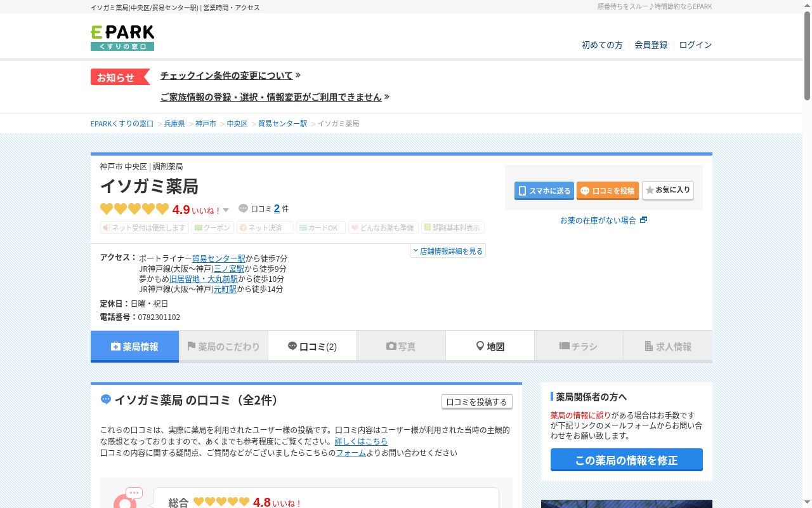
Task: Open 旧居留地・大丸前駅 station link
Action: (x=204, y=279)
